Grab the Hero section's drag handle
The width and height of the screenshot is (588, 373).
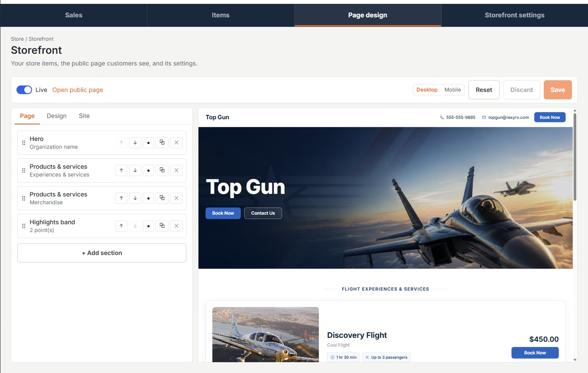tap(24, 143)
